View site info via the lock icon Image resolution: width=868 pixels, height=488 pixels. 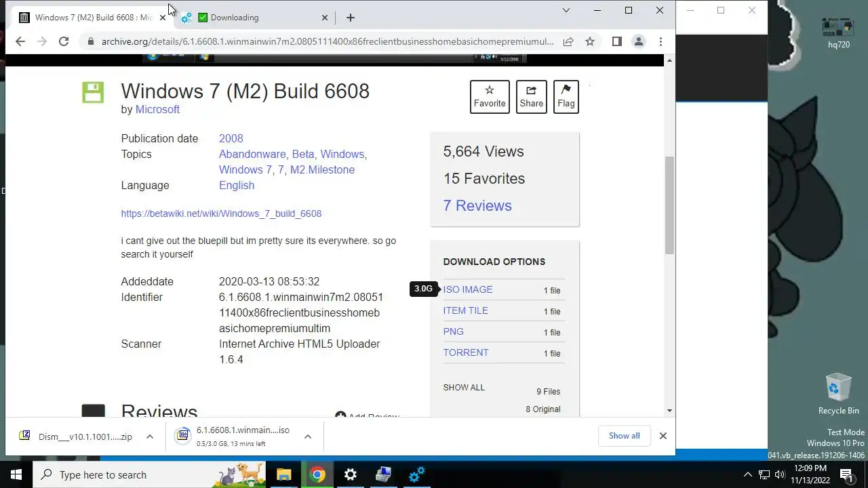[x=90, y=41]
